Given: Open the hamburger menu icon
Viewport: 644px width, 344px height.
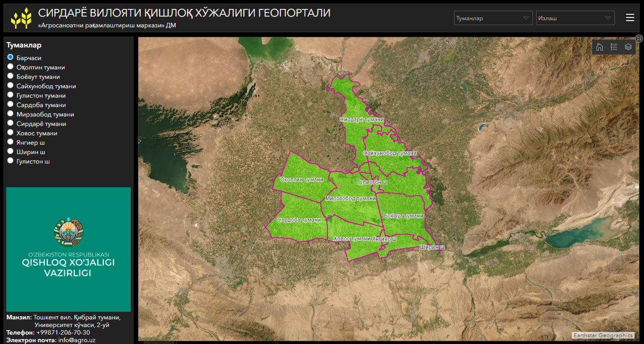Looking at the screenshot, I should [630, 17].
